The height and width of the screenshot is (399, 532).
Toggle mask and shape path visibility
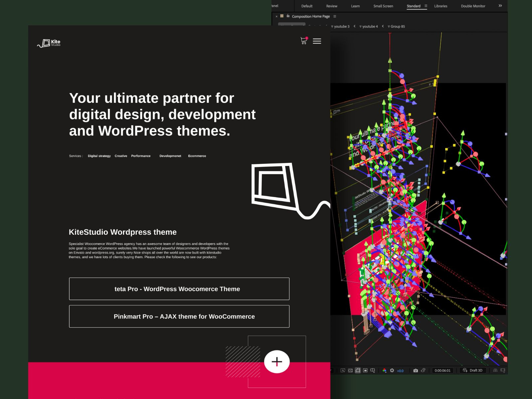[x=358, y=370]
